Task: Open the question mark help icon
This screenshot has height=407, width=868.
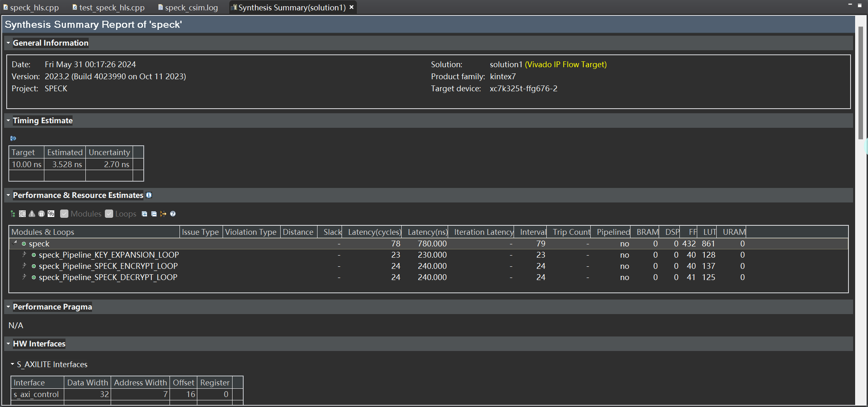Action: pos(173,214)
